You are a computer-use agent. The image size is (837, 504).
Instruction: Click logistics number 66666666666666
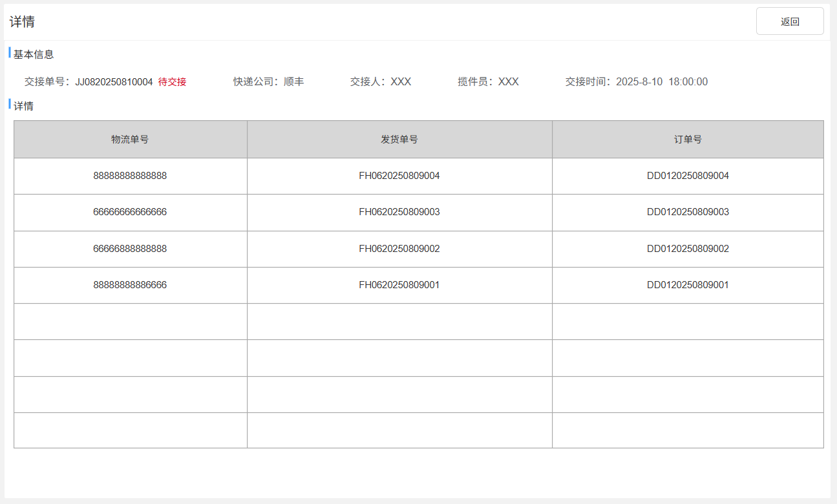pyautogui.click(x=130, y=212)
